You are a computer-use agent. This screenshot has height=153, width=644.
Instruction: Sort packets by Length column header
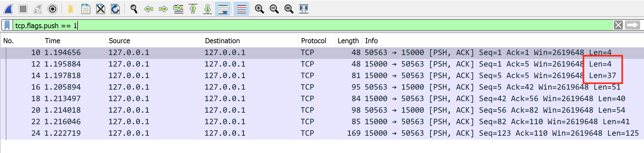[348, 41]
